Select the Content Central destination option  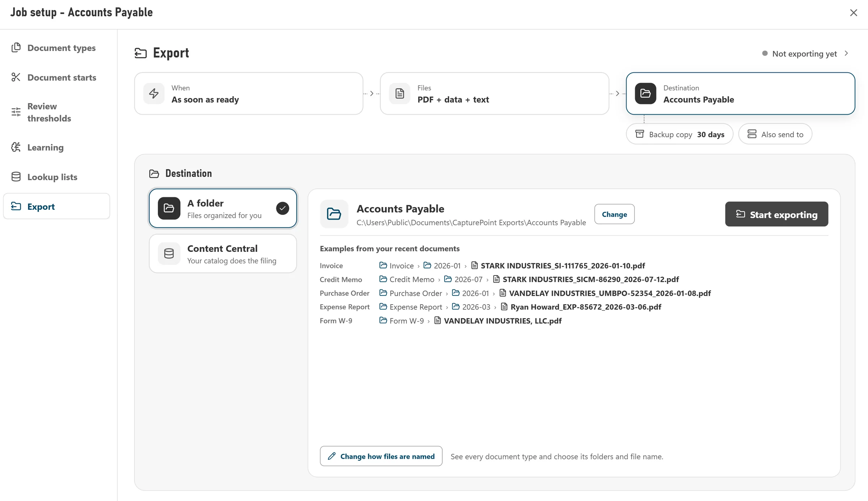click(x=223, y=254)
